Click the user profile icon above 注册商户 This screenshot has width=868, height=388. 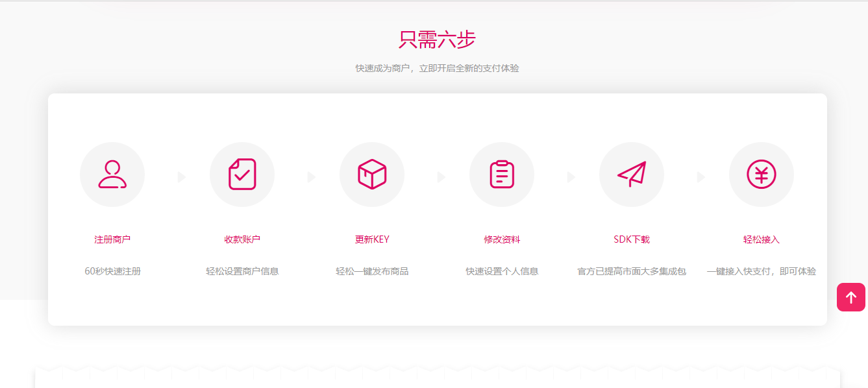coord(112,175)
